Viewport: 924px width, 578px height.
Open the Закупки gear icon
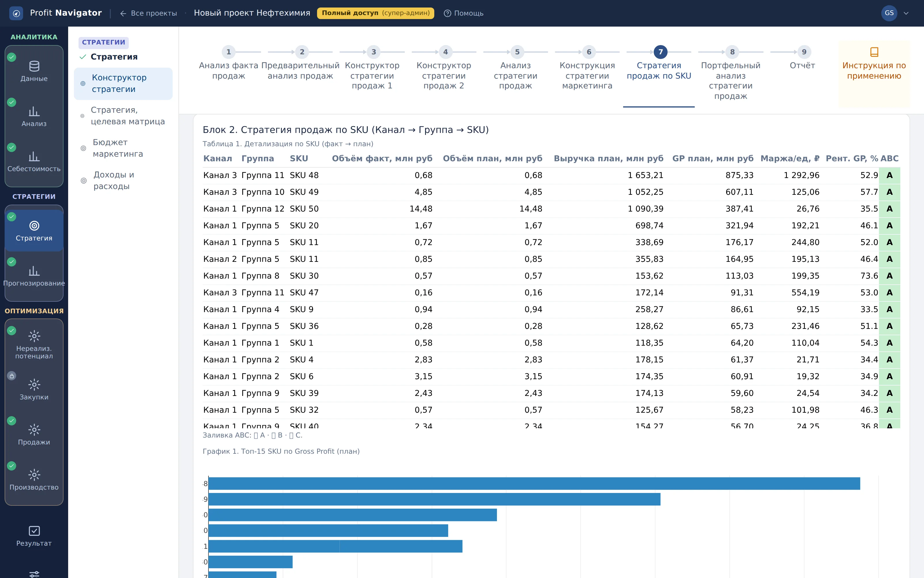pyautogui.click(x=34, y=385)
